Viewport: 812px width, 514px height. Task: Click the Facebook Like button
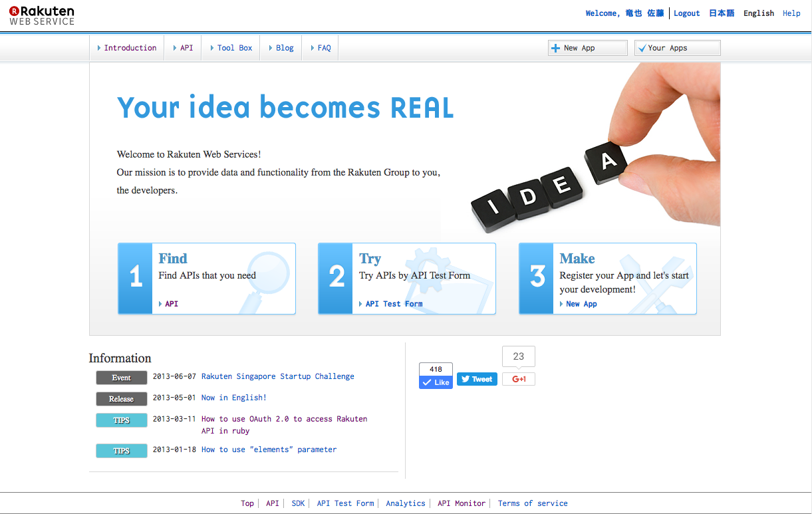(x=436, y=382)
